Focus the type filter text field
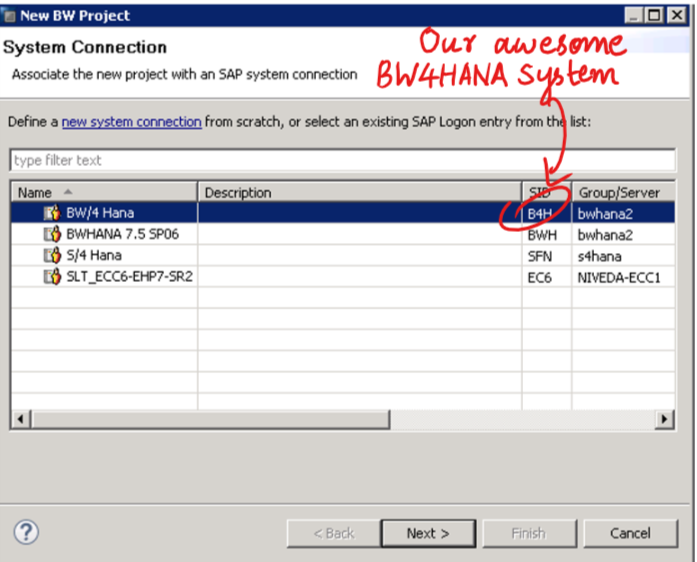Screen dimensions: 697x562 coord(342,160)
